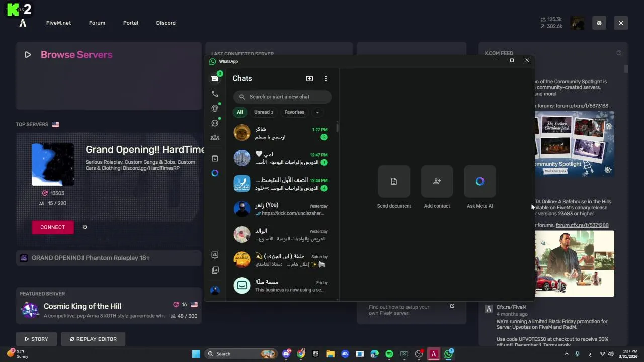Open the weather widget showing 93°F Sunny
Screen dimensions: 644x362
pyautogui.click(x=18, y=354)
